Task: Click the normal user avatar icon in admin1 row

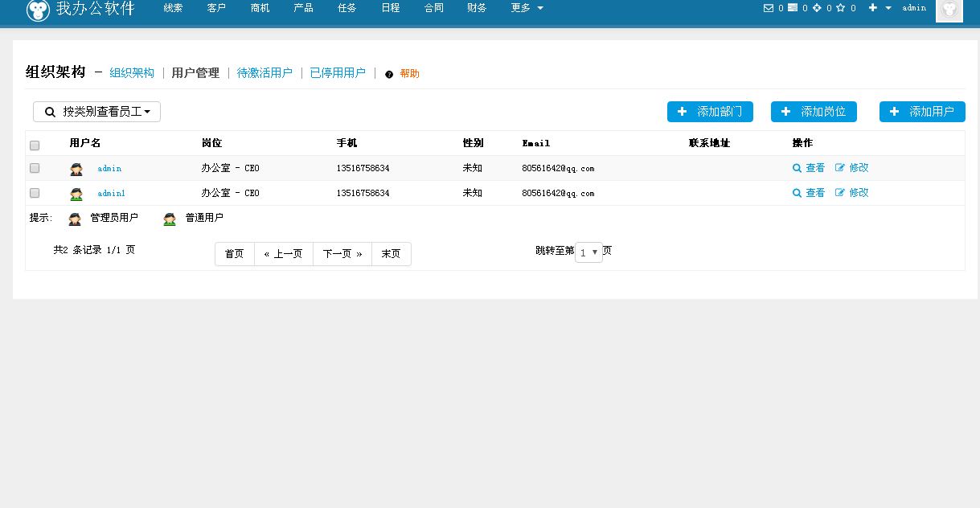Action: click(76, 194)
